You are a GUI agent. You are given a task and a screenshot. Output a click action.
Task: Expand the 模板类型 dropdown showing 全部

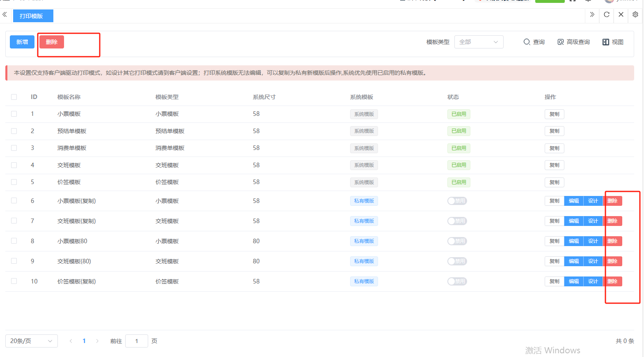[479, 42]
